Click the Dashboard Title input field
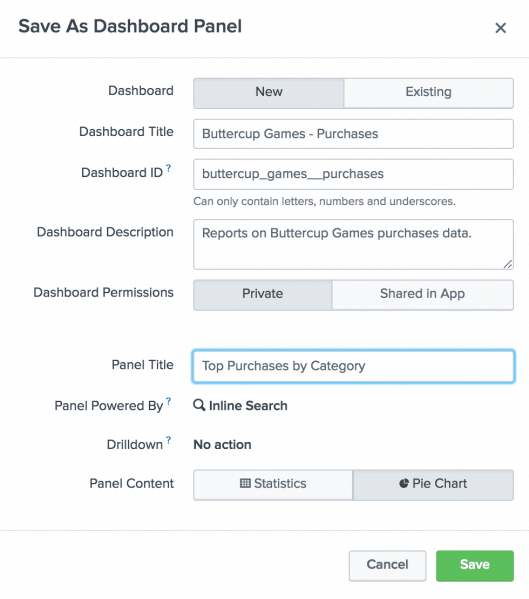The image size is (529, 599). click(x=353, y=134)
